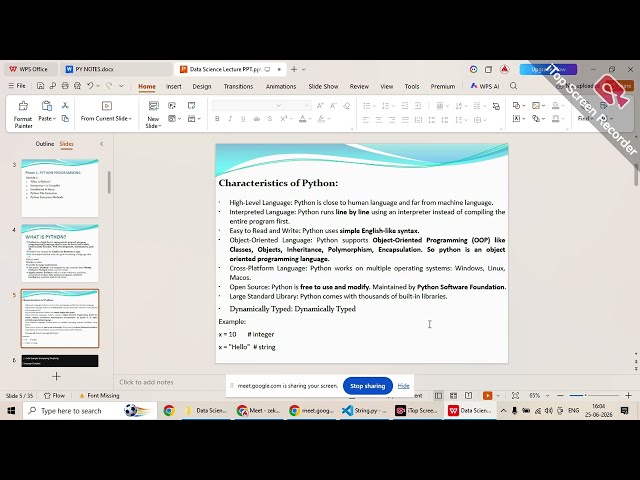Screen dimensions: 640x480
Task: Switch to Outline pane tab
Action: 44,144
